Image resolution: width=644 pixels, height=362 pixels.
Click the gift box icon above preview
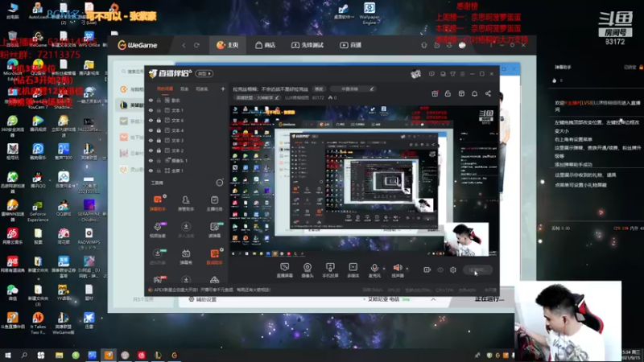pyautogui.click(x=435, y=93)
